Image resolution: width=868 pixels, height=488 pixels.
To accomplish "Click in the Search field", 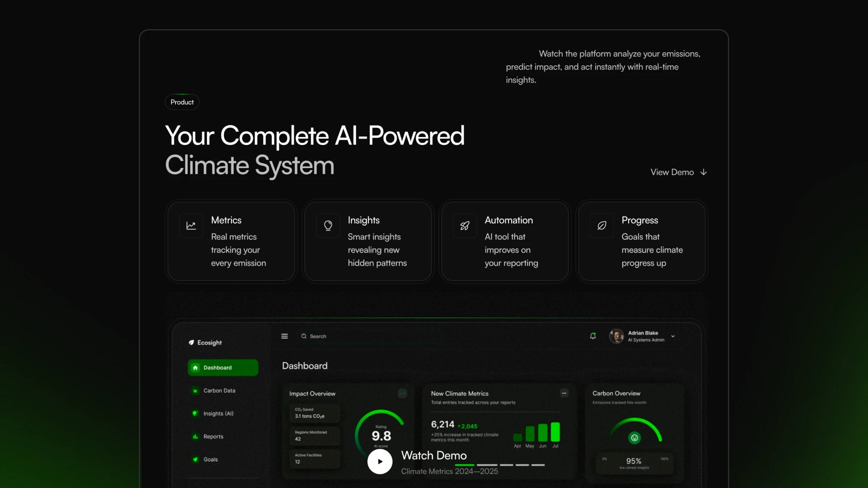I will point(370,336).
